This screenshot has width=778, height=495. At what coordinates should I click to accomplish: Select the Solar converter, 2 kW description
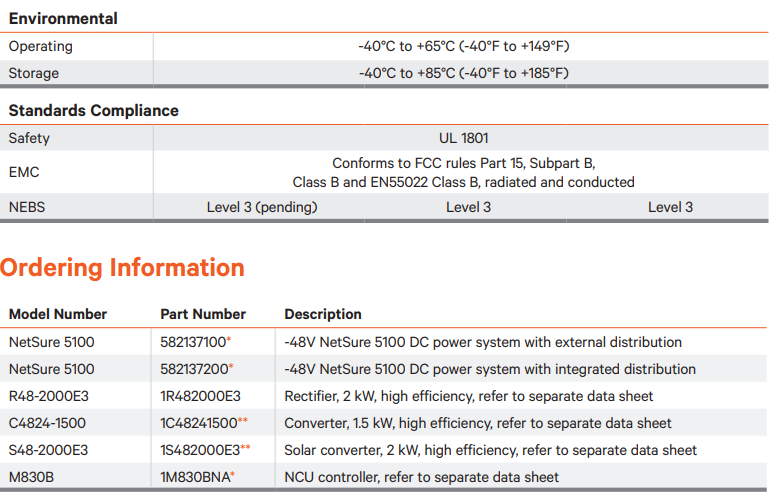pyautogui.click(x=490, y=450)
